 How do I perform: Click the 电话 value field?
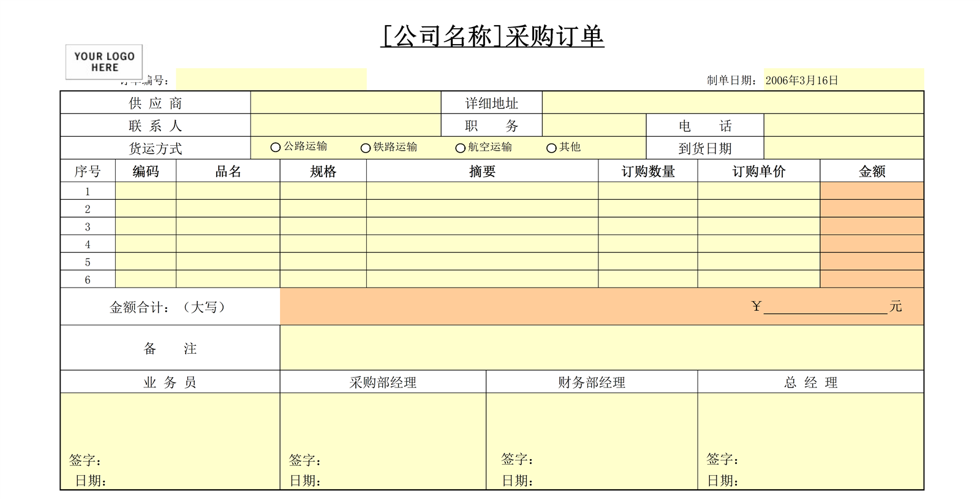tap(844, 125)
